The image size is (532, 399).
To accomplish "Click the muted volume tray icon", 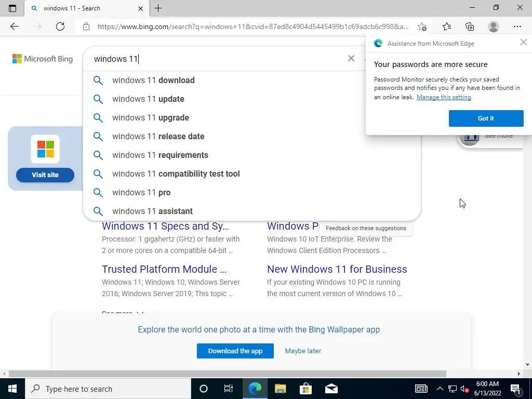I will pyautogui.click(x=464, y=389).
